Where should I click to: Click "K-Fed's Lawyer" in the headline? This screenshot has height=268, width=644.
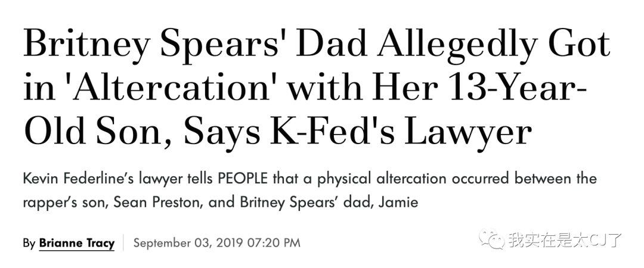coord(400,133)
